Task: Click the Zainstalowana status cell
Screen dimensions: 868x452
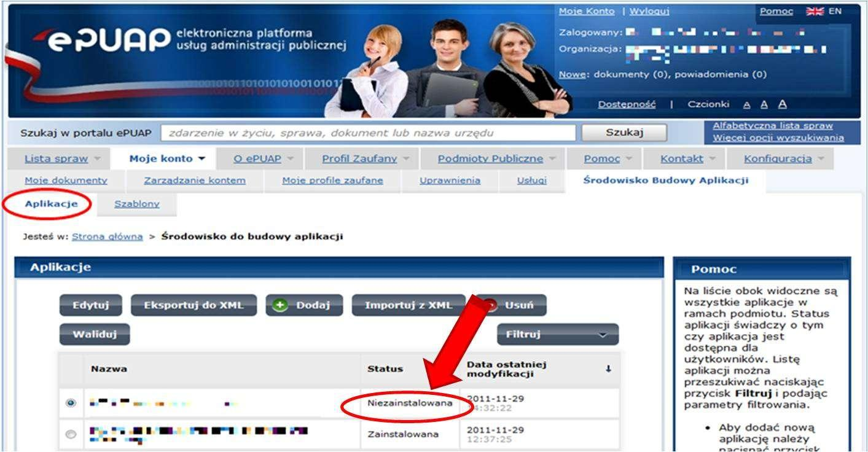Action: (x=404, y=434)
